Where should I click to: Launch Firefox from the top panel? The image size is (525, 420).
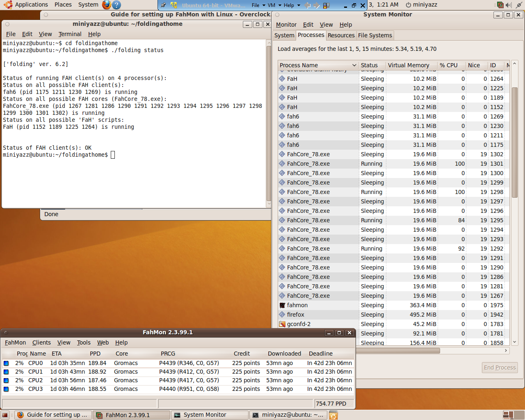click(107, 5)
